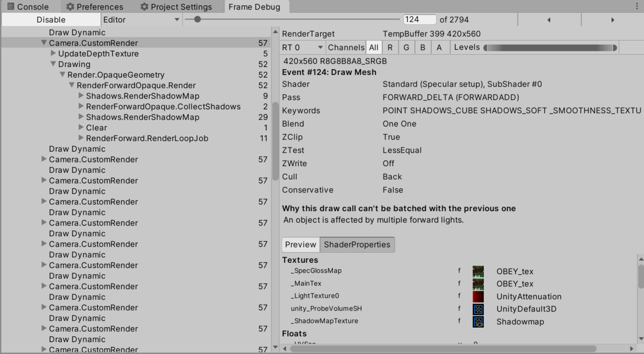Click the Project Settings gear icon

144,7
